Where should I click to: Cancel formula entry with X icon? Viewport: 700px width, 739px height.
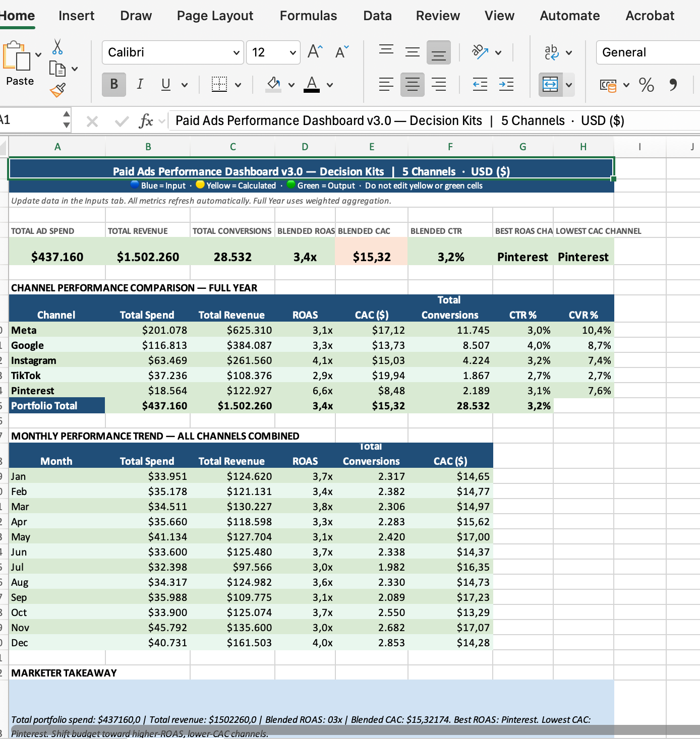point(92,121)
